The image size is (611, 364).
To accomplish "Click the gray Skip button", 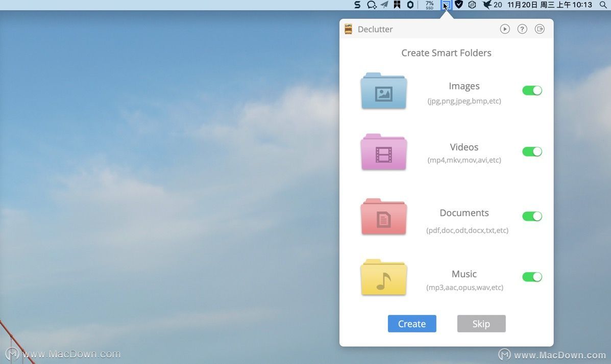I will coord(481,324).
